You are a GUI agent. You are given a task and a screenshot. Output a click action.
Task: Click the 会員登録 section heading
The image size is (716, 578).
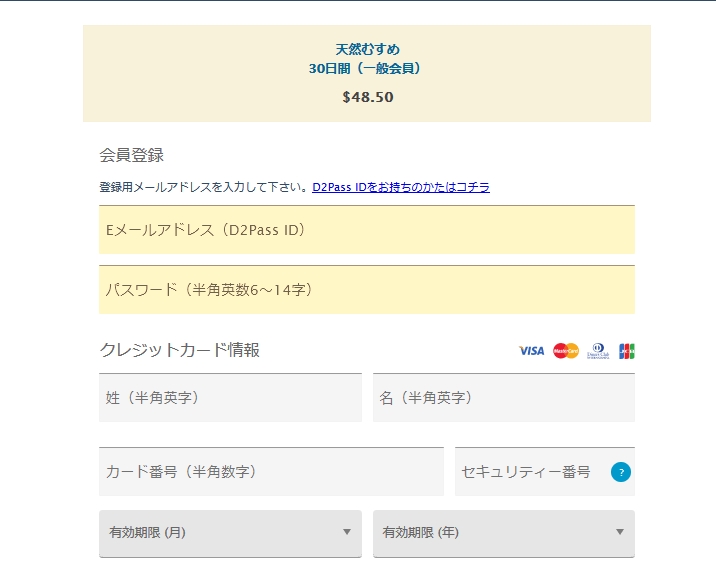[131, 155]
